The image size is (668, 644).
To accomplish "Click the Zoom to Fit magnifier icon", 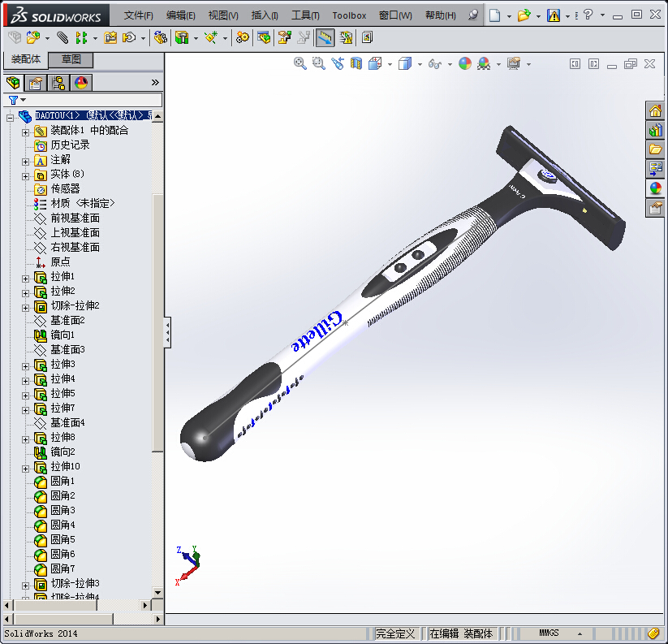I will point(300,64).
